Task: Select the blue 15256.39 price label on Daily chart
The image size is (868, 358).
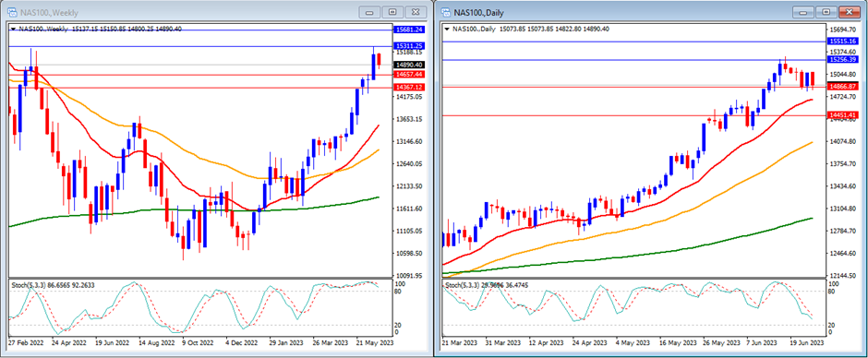Action: (x=842, y=59)
